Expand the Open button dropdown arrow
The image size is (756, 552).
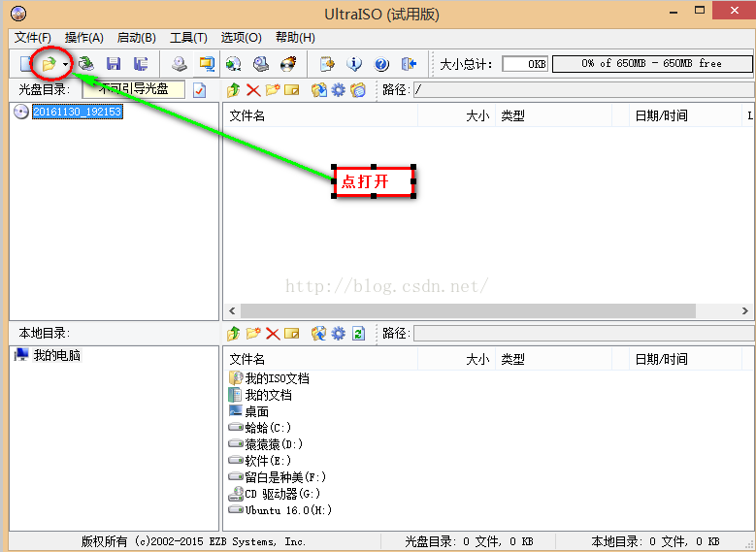click(65, 64)
